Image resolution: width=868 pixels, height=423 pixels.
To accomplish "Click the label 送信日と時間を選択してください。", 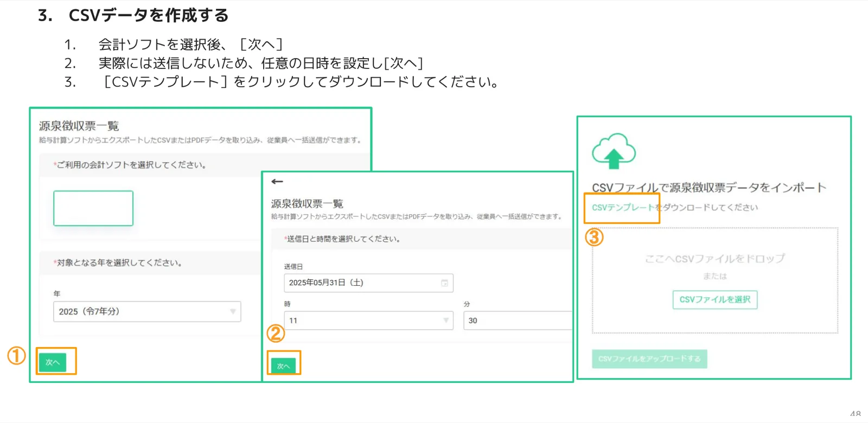I will [342, 239].
